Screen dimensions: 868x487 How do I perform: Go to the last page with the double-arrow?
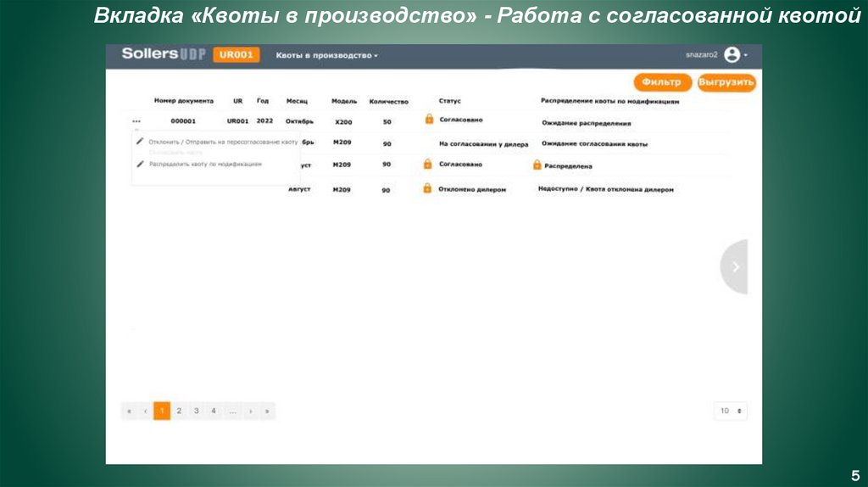point(267,411)
